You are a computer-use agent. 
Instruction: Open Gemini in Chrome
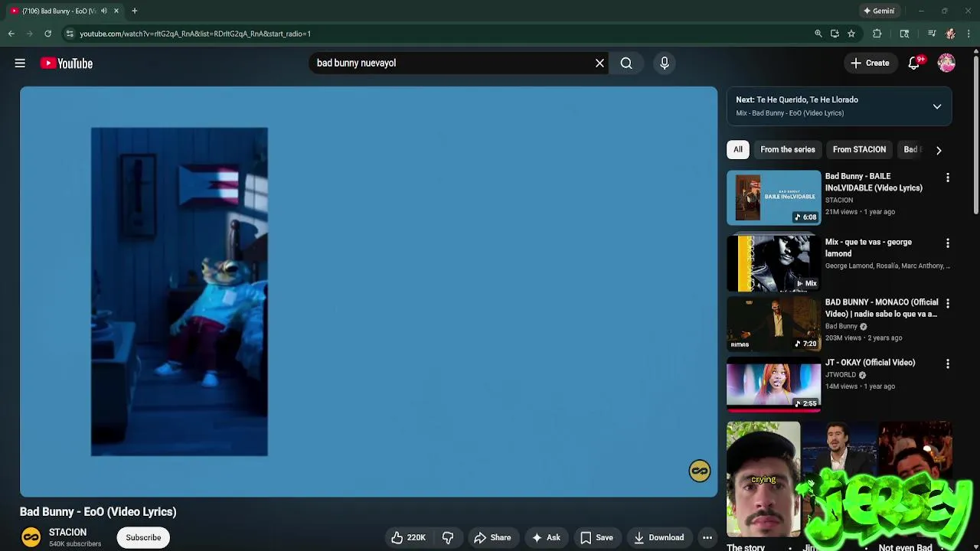point(879,11)
